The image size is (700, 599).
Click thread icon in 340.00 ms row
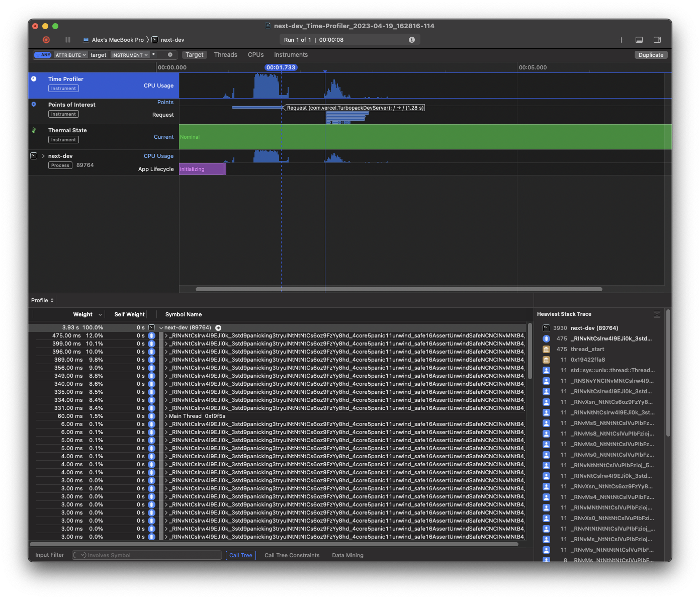click(151, 384)
